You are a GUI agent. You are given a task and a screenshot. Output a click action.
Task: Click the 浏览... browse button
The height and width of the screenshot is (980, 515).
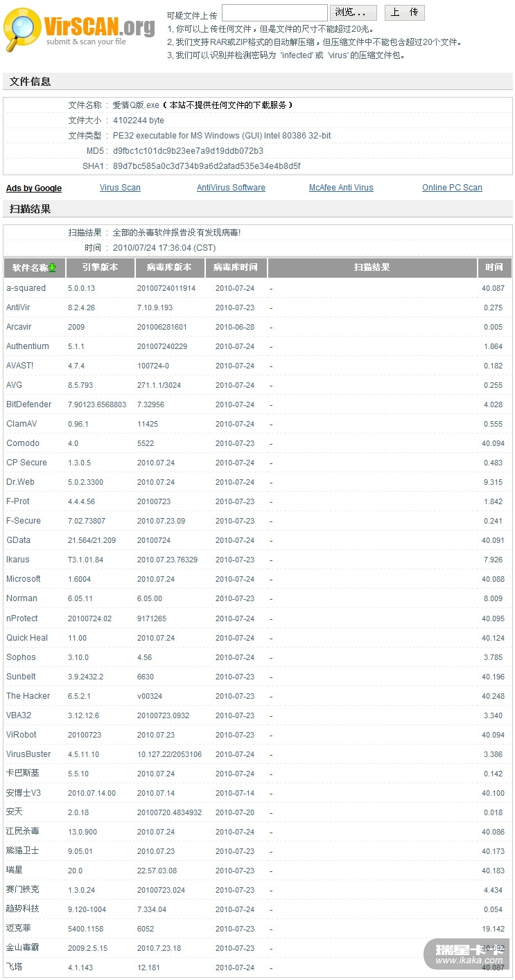pyautogui.click(x=353, y=12)
